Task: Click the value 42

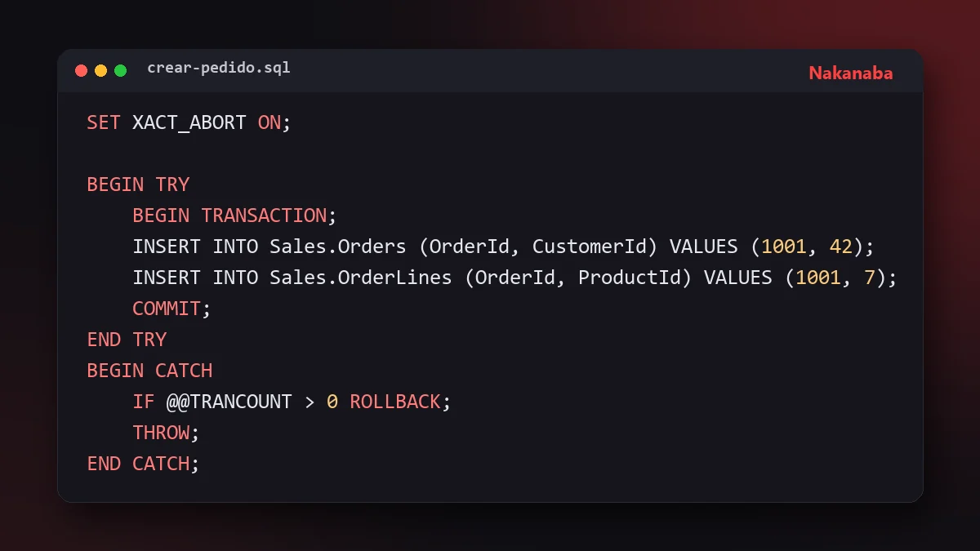Action: pos(841,247)
